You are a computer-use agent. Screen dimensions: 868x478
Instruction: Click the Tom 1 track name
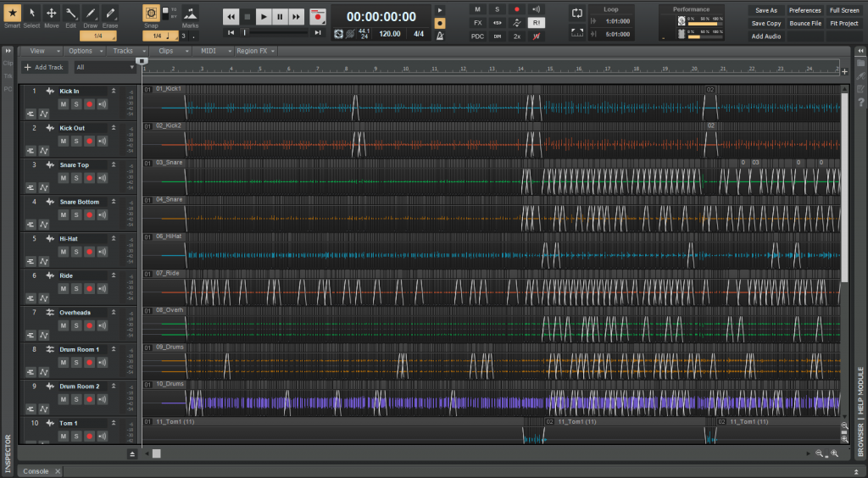click(69, 423)
